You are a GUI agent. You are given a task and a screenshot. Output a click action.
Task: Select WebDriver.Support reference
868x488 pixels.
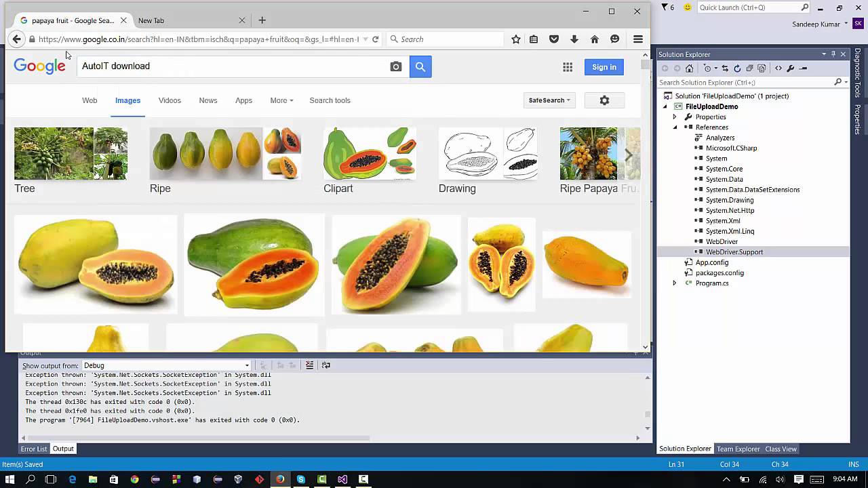734,252
